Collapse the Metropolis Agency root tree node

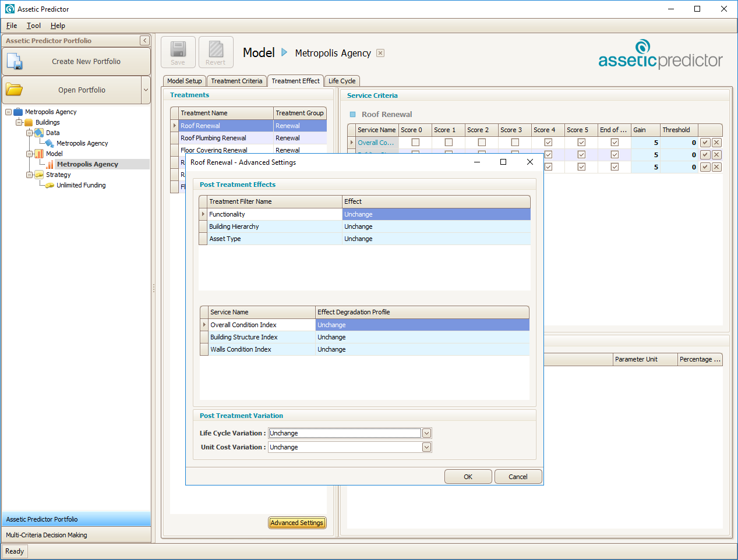[8, 112]
